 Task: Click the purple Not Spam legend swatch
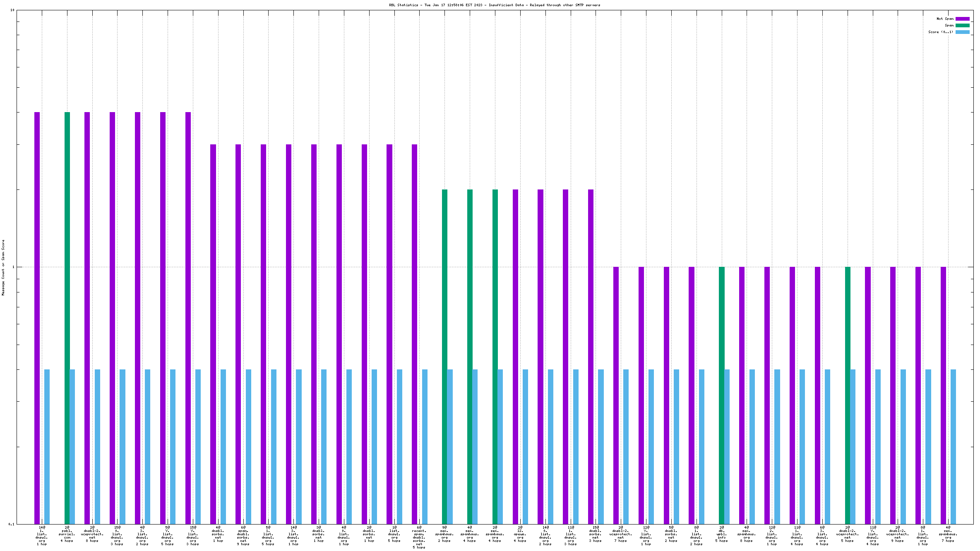[962, 19]
